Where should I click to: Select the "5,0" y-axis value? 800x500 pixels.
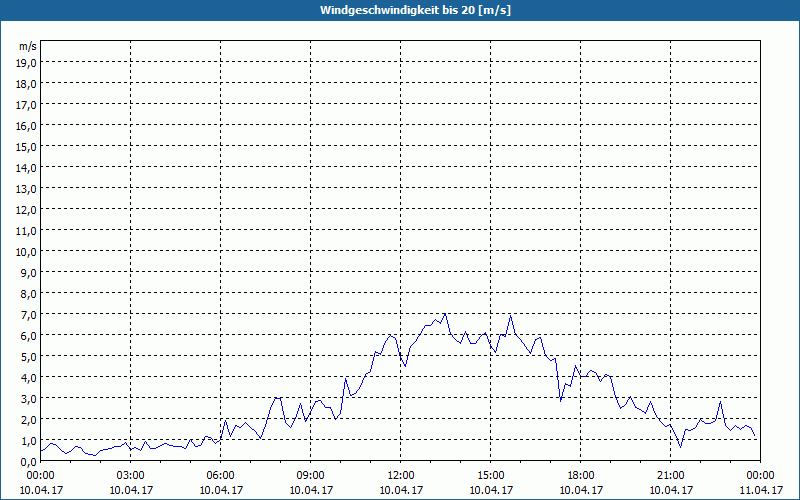tap(29, 357)
